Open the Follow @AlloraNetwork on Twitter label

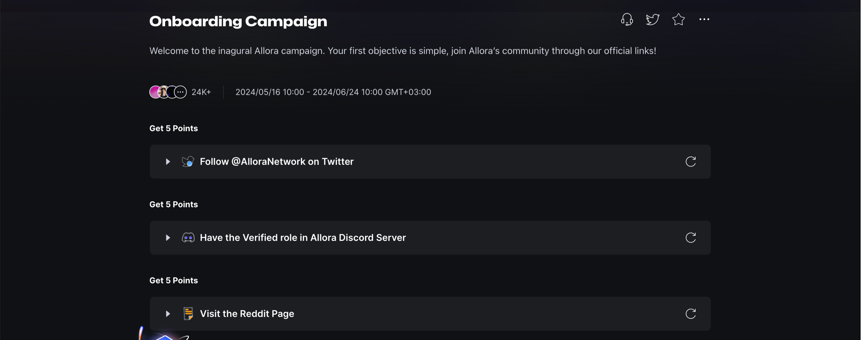[x=276, y=161]
